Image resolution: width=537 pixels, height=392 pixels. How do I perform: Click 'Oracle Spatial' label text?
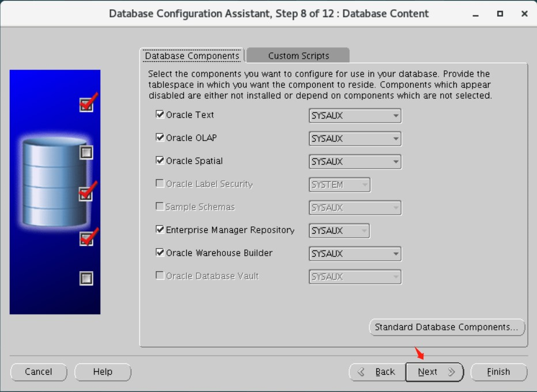194,161
